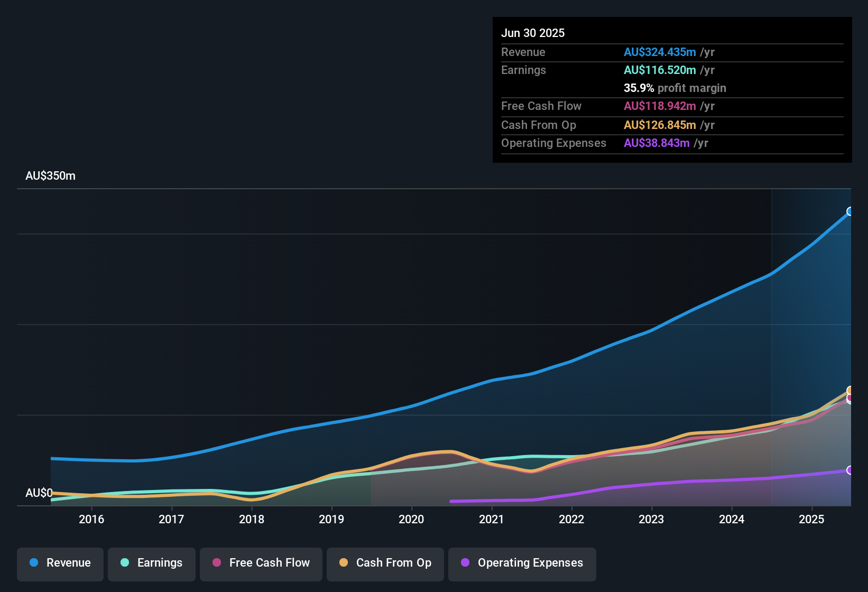The image size is (868, 592).
Task: Collapse the Cash From Op legend entry
Action: pos(385,563)
